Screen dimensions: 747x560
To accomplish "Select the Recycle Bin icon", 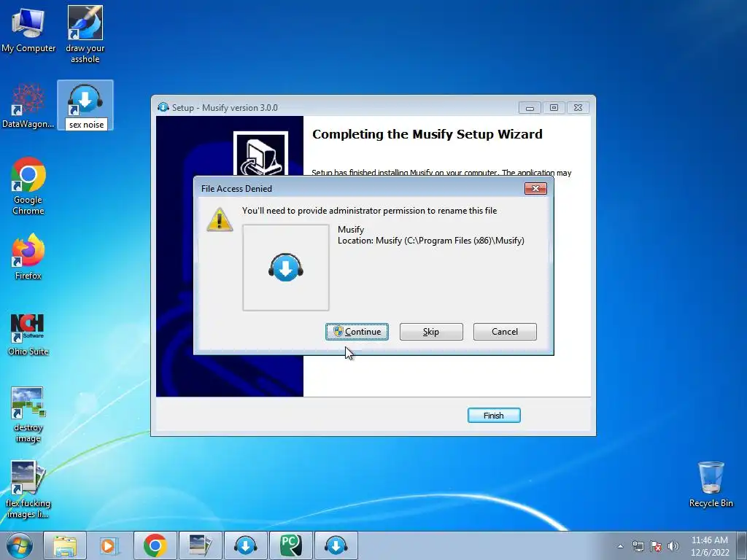I will [x=711, y=484].
